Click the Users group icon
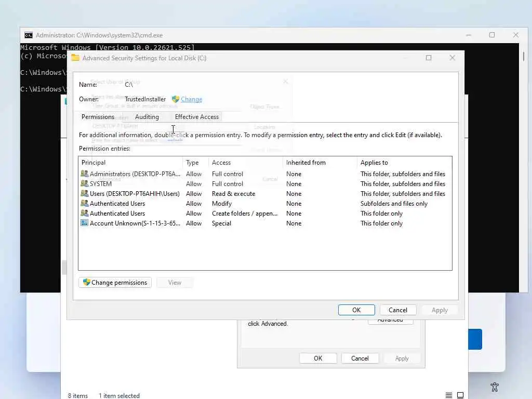The image size is (532, 399). tap(85, 193)
